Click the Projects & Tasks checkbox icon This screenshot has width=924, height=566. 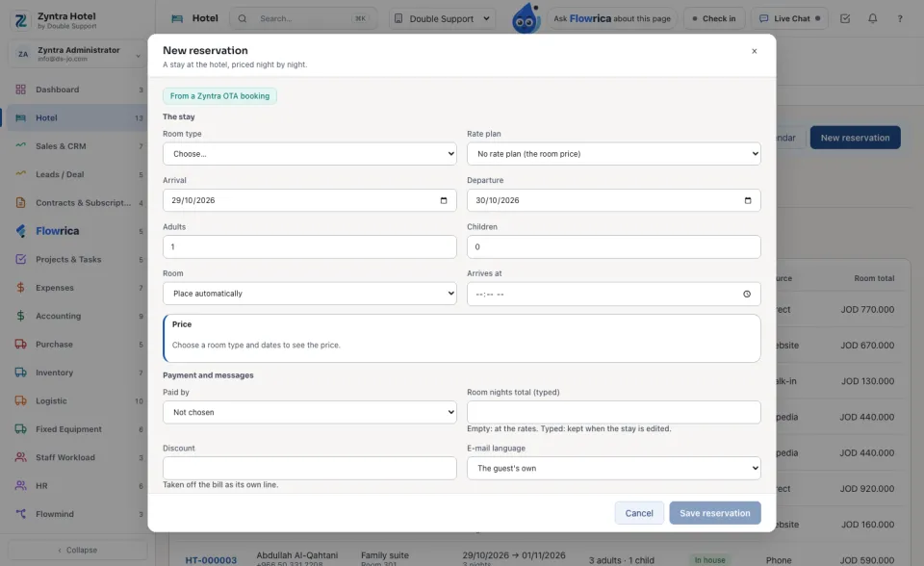coord(20,259)
